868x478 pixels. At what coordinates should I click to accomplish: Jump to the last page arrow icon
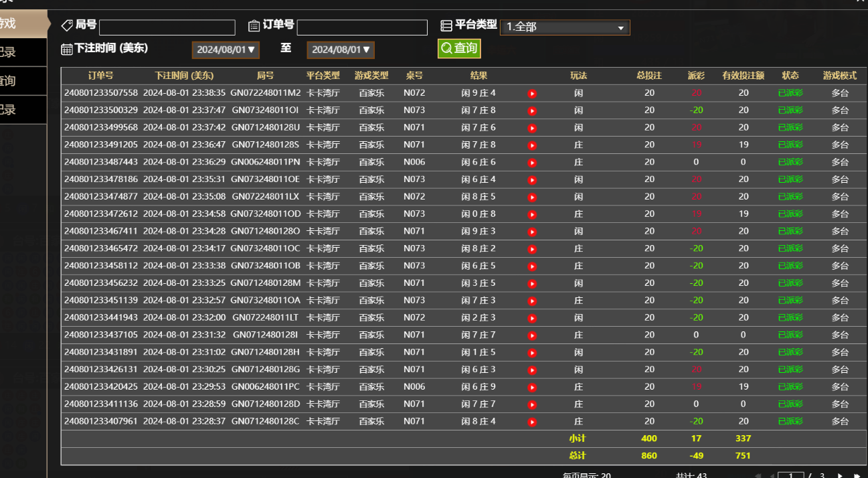coord(858,474)
